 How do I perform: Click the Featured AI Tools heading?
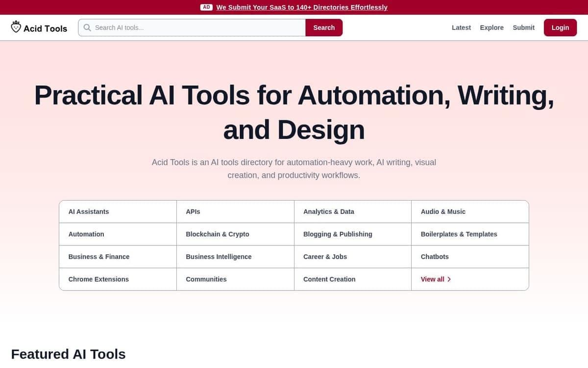point(68,354)
